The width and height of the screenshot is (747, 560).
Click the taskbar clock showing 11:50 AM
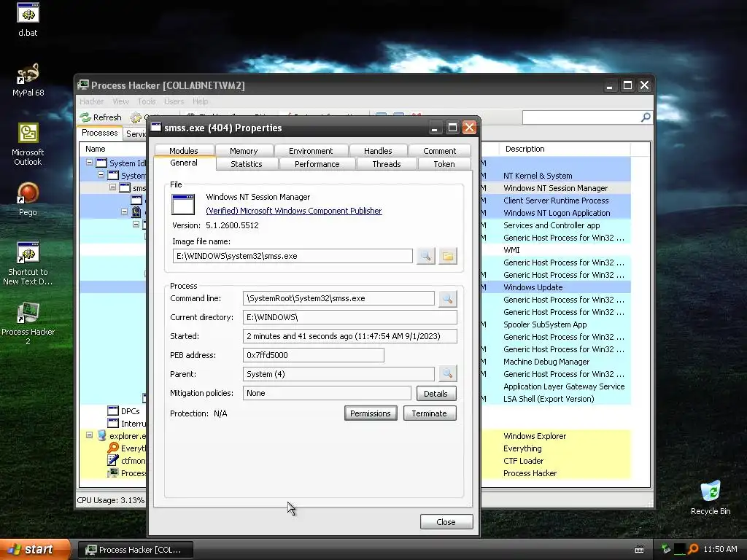tap(720, 549)
